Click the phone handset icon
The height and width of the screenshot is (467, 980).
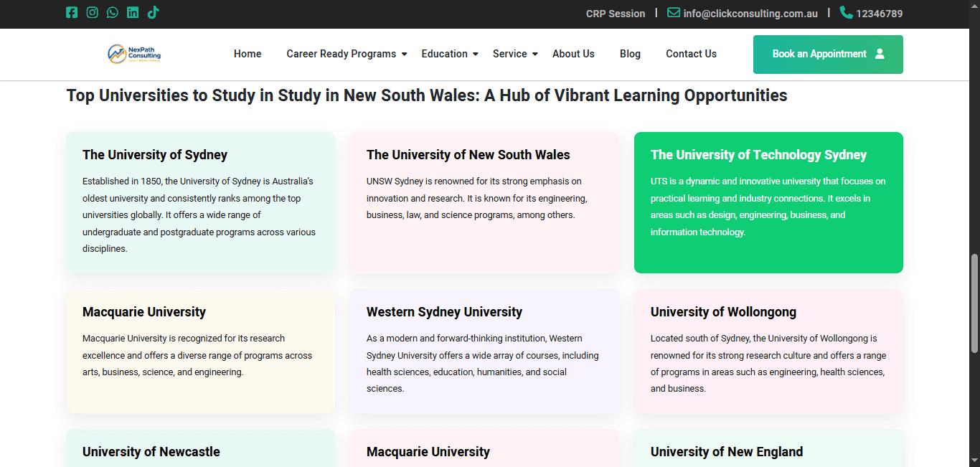coord(846,12)
